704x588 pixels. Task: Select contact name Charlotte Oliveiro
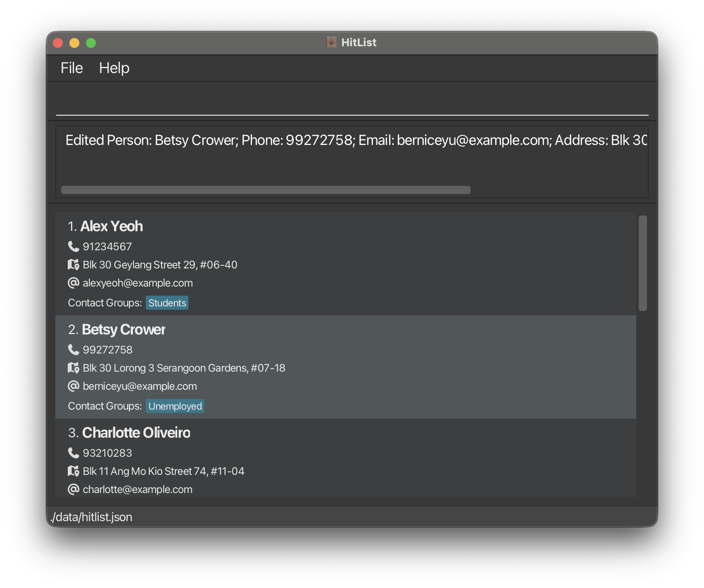point(136,433)
